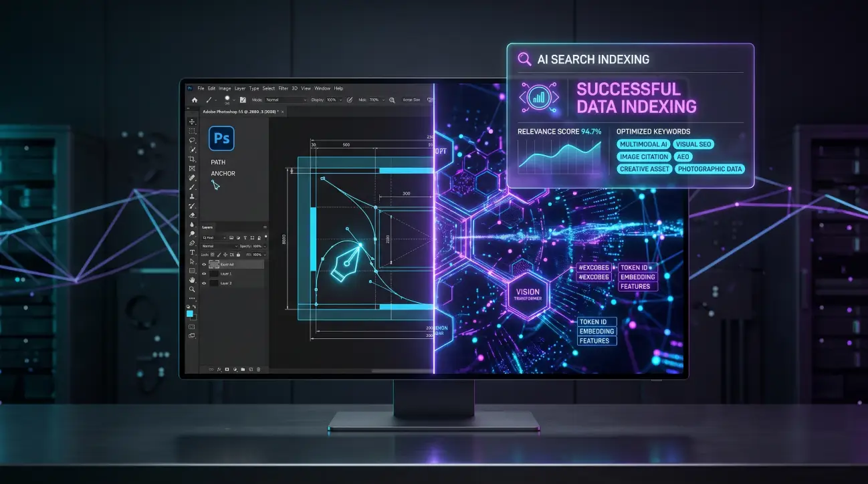The height and width of the screenshot is (484, 868).
Task: Hide Layer 2 using its eye icon
Action: click(x=204, y=283)
